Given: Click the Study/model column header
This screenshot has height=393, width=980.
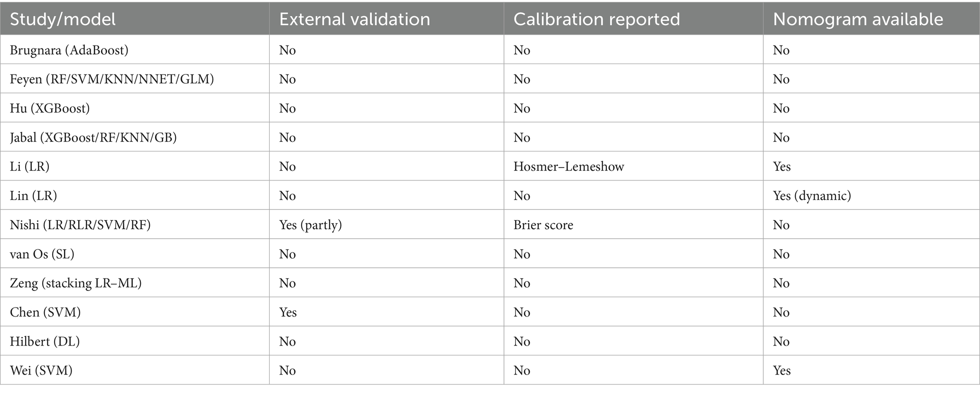Looking at the screenshot, I should [63, 19].
